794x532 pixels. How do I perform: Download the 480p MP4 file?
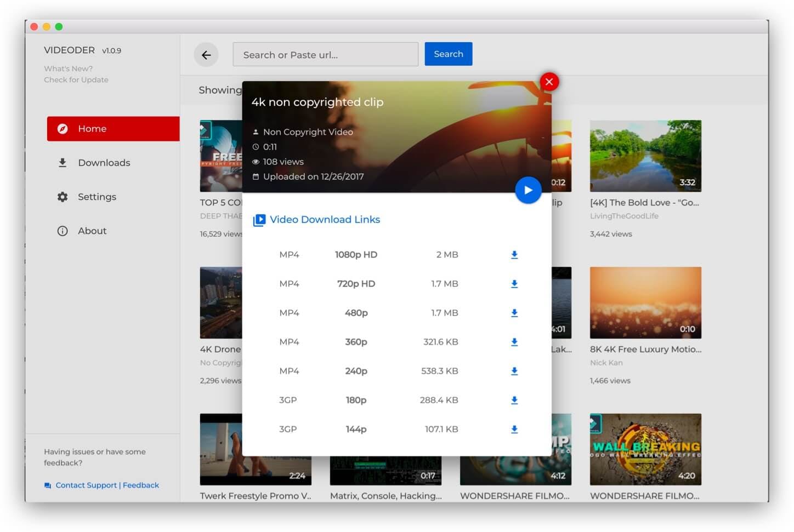(514, 313)
